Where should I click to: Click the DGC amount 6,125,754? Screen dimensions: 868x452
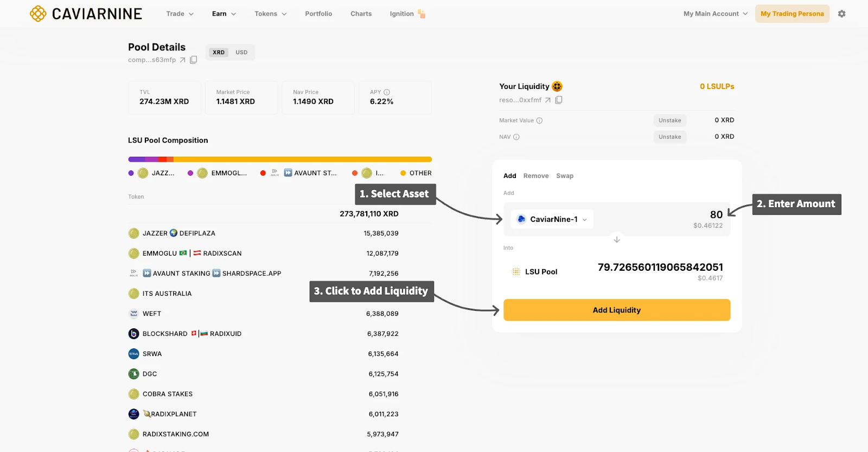pyautogui.click(x=384, y=374)
